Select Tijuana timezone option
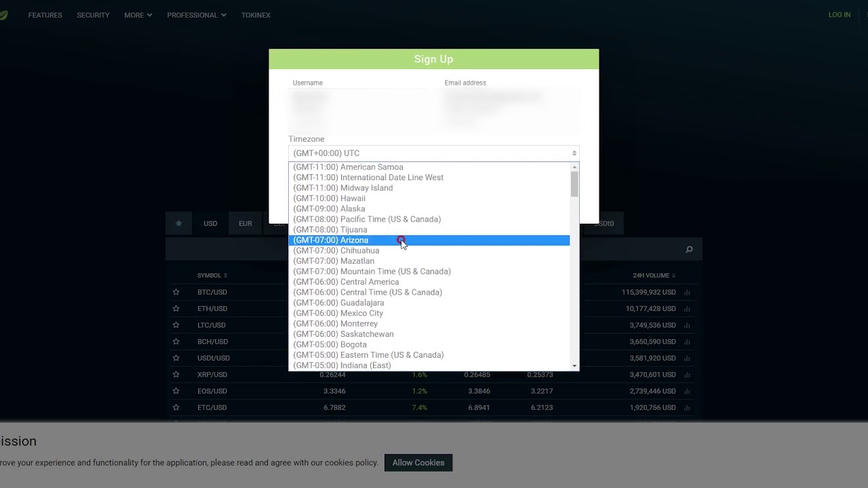The image size is (868, 488). click(x=429, y=230)
